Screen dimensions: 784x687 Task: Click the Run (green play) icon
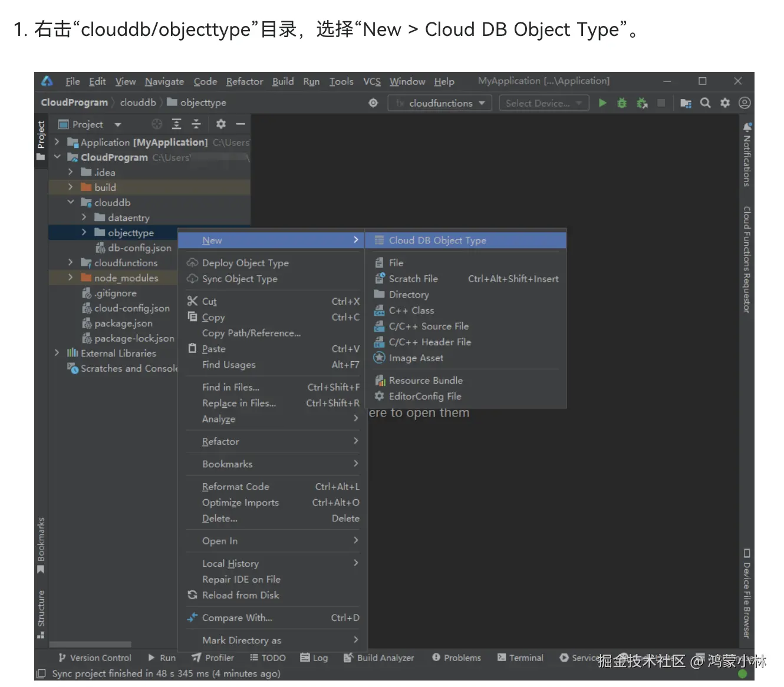point(602,103)
